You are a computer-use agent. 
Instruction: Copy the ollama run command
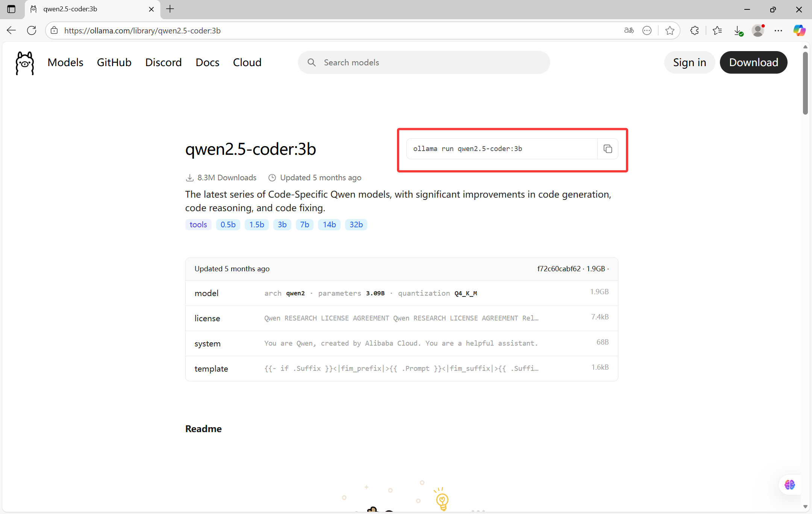607,149
